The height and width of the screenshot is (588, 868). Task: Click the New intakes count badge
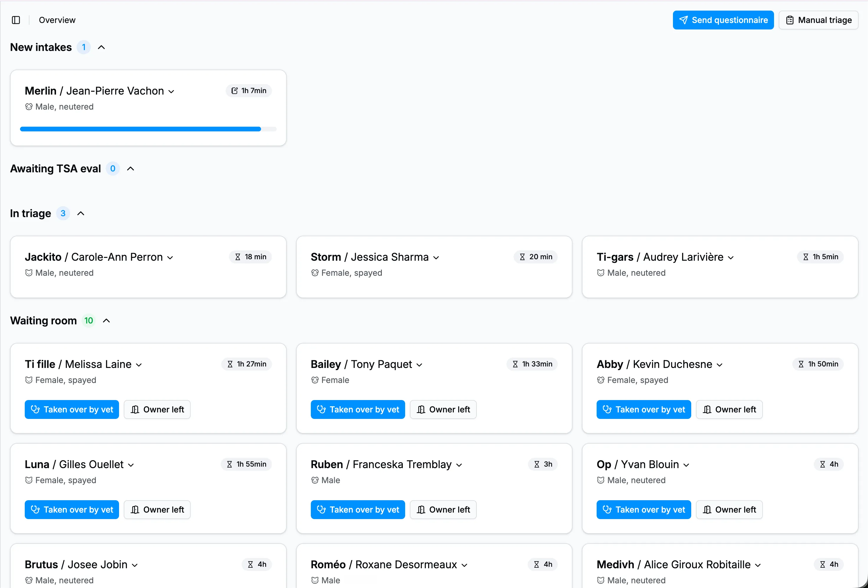point(84,47)
